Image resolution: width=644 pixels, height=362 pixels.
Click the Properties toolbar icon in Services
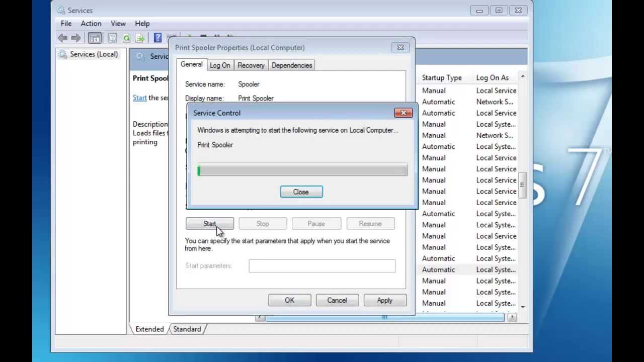pos(112,38)
